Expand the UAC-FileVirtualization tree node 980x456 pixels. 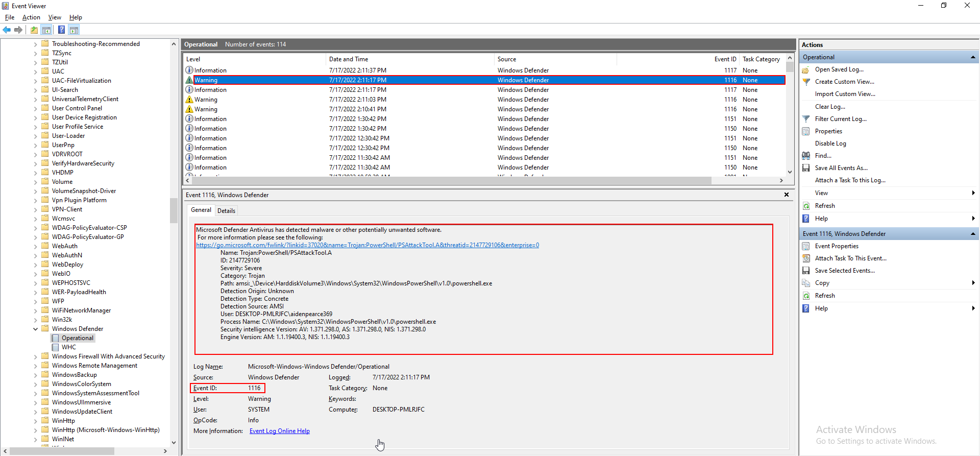click(x=35, y=81)
